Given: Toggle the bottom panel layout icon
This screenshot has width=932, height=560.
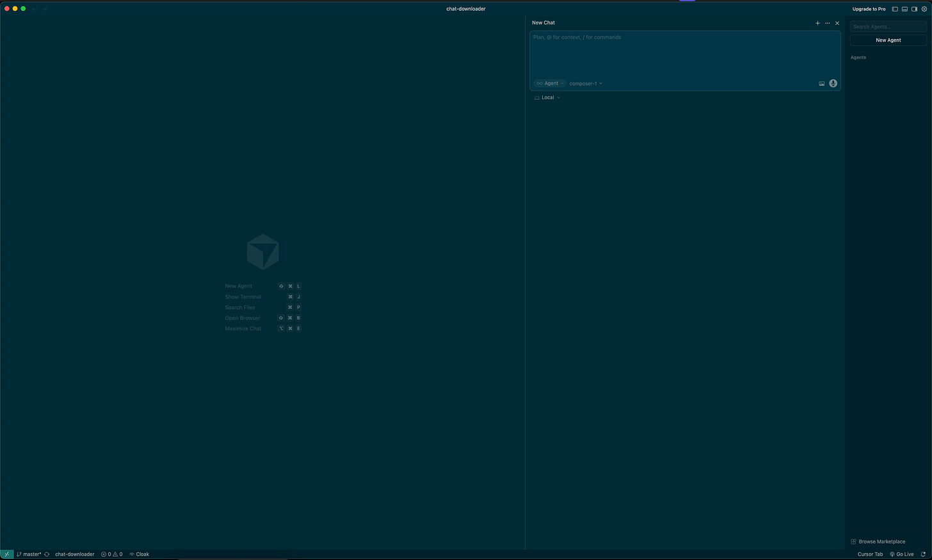Looking at the screenshot, I should [904, 9].
